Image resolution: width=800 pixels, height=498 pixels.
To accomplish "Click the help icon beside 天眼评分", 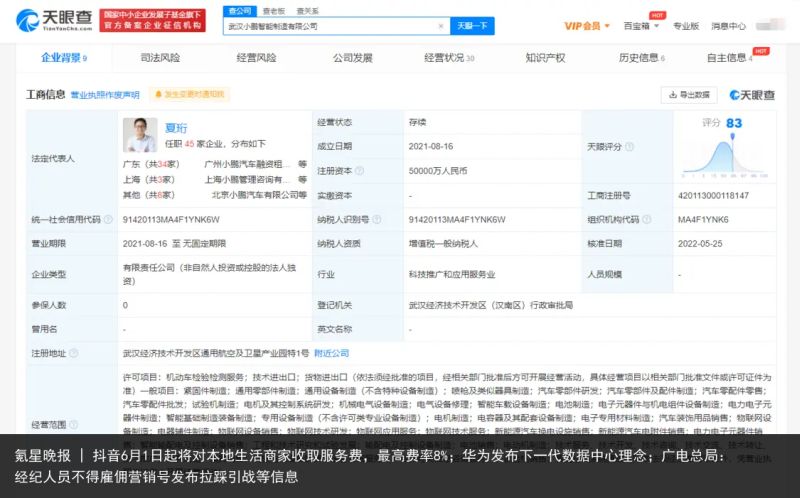I will (630, 146).
